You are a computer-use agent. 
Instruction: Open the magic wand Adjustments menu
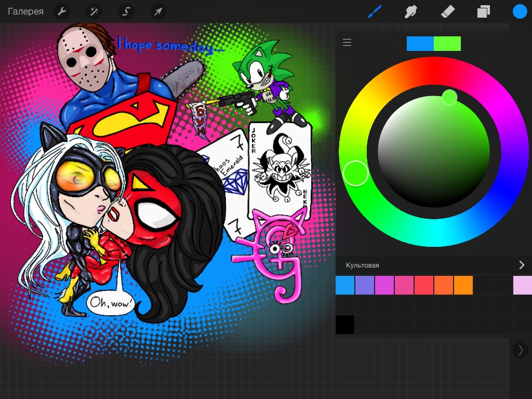tap(94, 11)
